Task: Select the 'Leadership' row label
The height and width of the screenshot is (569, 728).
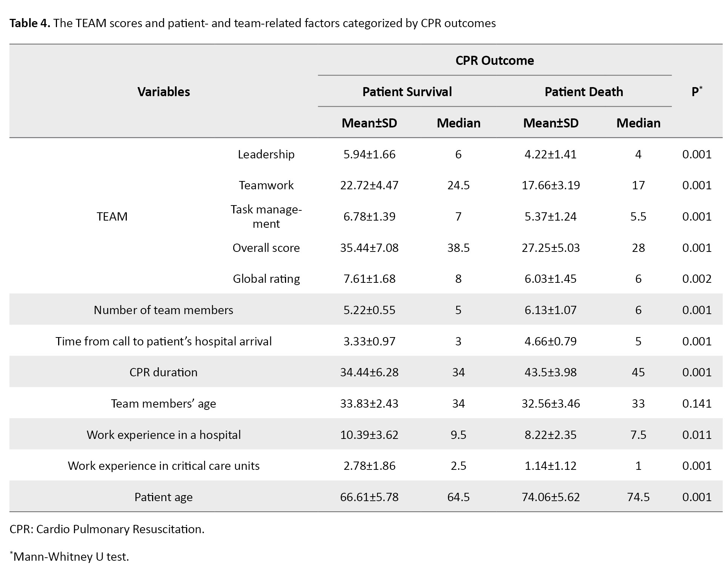Action: [x=266, y=154]
